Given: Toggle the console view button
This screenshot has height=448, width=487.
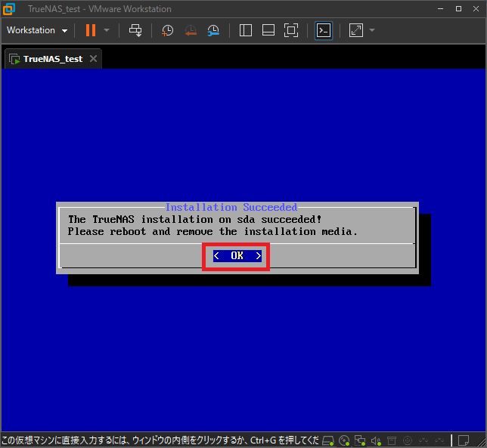Looking at the screenshot, I should click(324, 30).
